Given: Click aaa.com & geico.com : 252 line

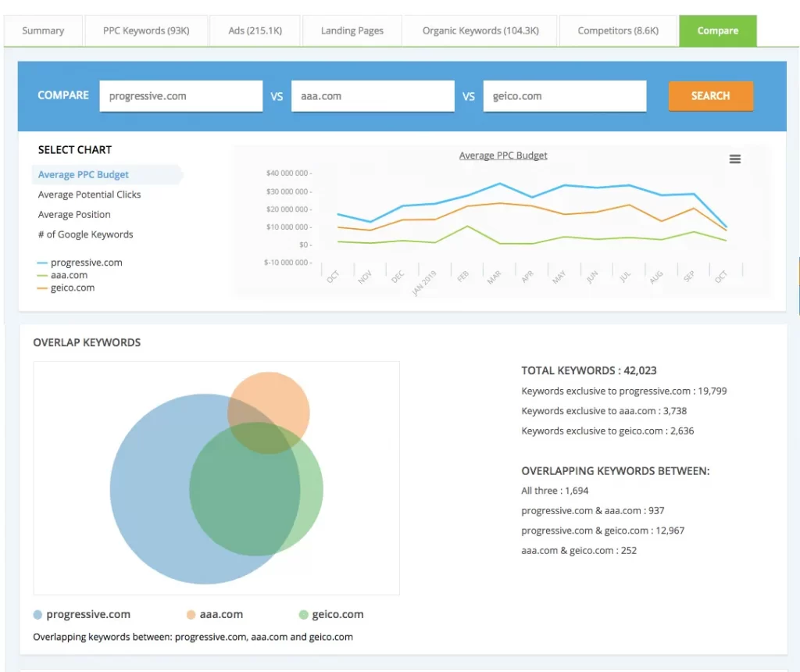Looking at the screenshot, I should [579, 551].
